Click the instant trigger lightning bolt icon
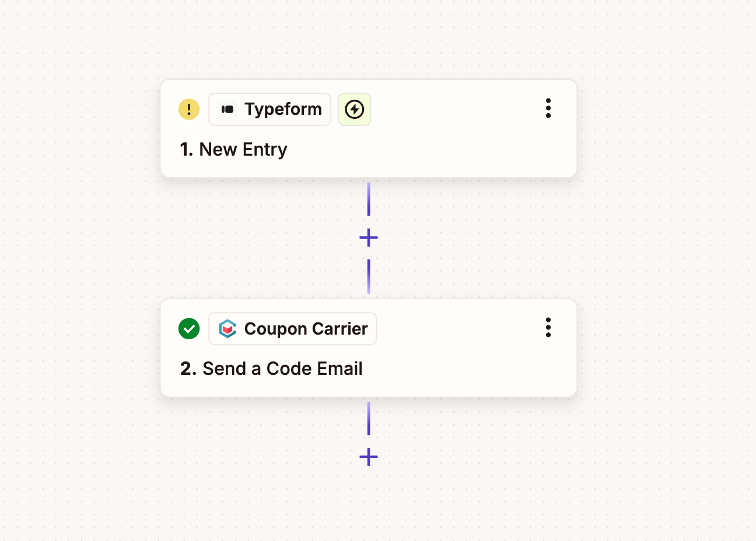The width and height of the screenshot is (756, 541). point(355,109)
